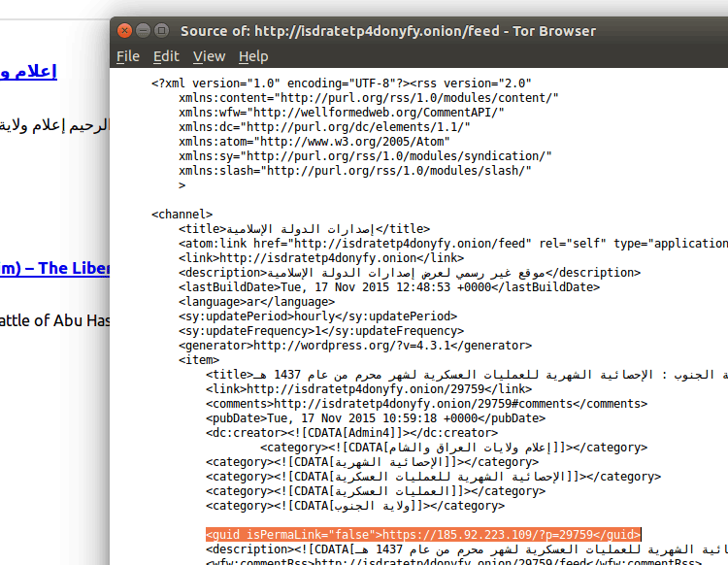Click the xmlns:atom namespace line
Image resolution: width=728 pixels, height=565 pixels.
coord(314,141)
